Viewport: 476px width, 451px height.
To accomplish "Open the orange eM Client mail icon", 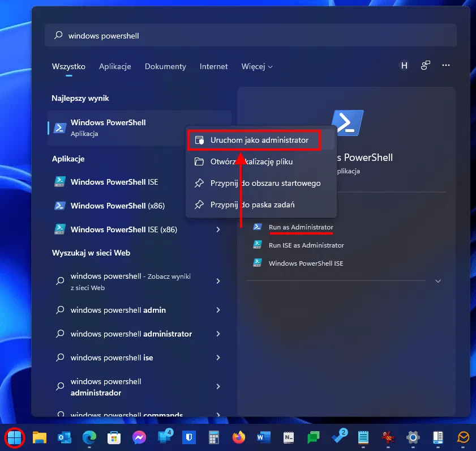I will [463, 437].
